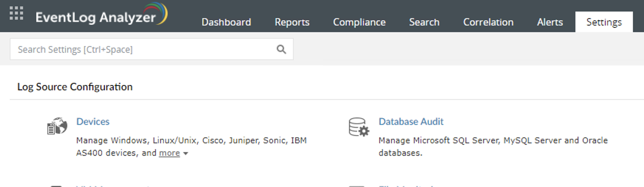
Task: Switch to the Dashboard tab
Action: (x=226, y=22)
